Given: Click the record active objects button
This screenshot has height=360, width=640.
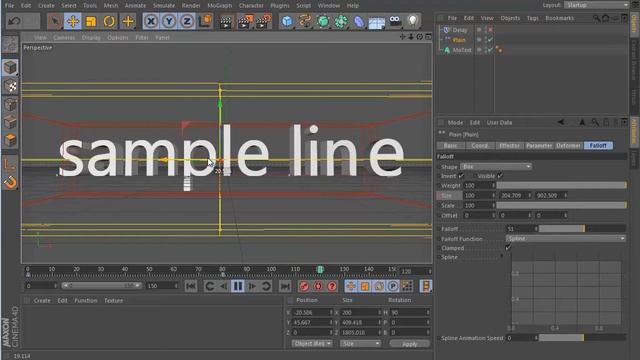Looking at the screenshot, I should [x=304, y=286].
